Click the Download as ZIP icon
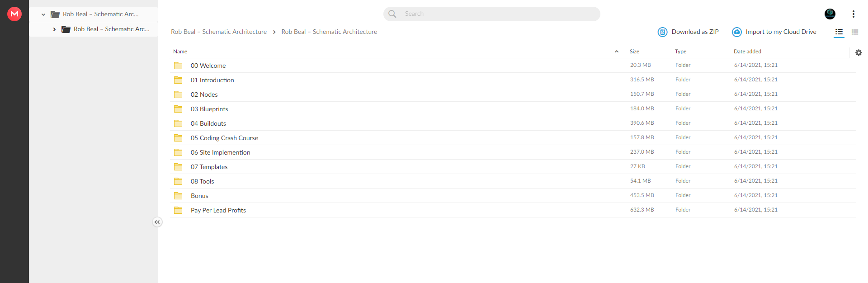 [x=662, y=32]
